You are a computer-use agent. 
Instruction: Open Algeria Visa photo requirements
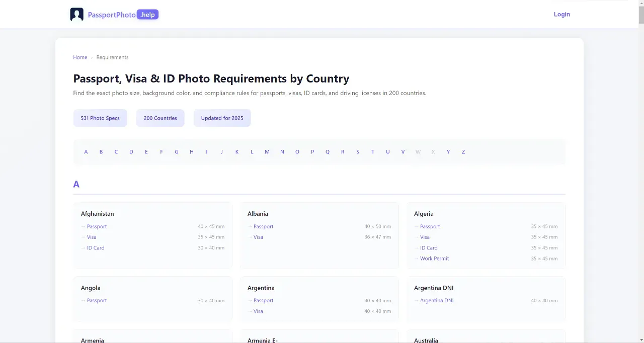click(x=425, y=237)
